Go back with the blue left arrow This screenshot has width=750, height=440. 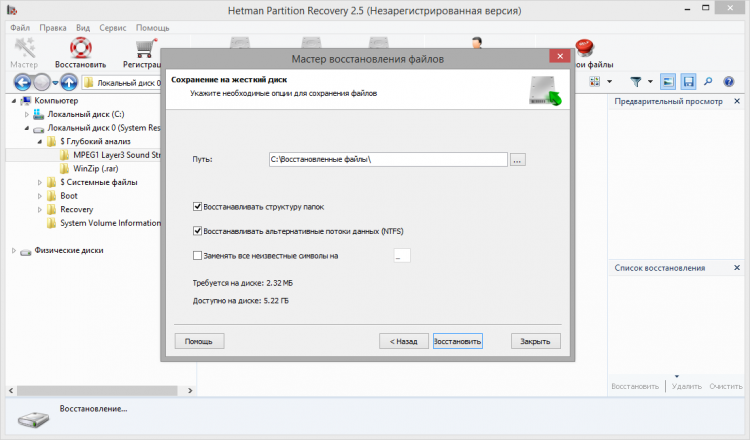22,83
